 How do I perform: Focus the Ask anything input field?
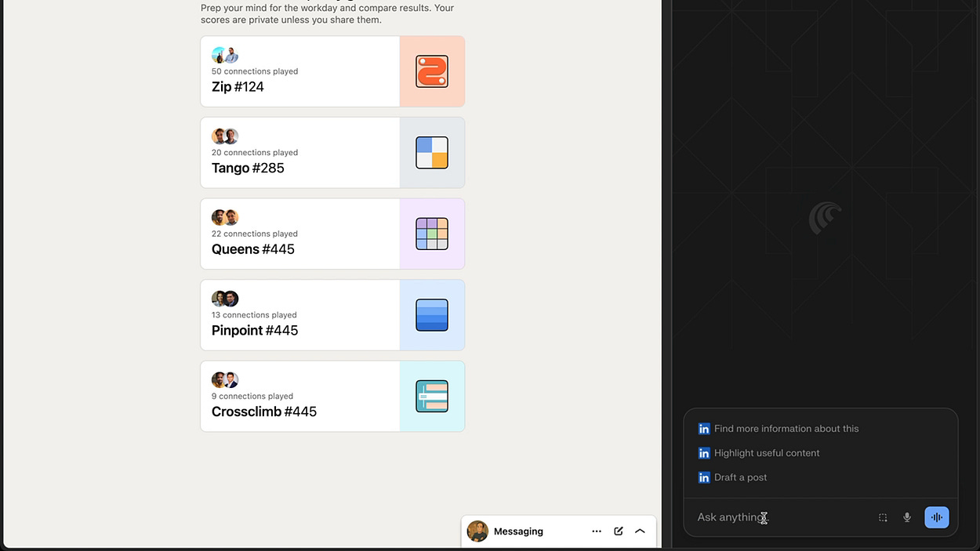[x=780, y=517]
